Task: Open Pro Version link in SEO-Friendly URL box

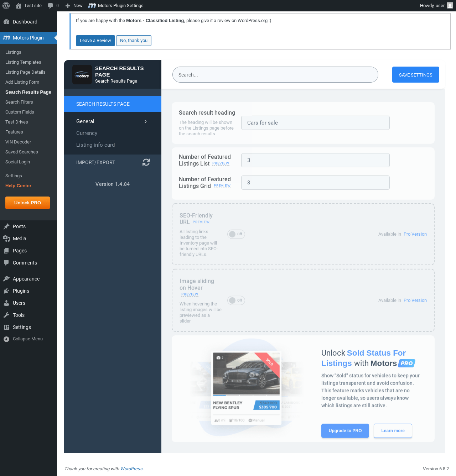Action: click(415, 234)
